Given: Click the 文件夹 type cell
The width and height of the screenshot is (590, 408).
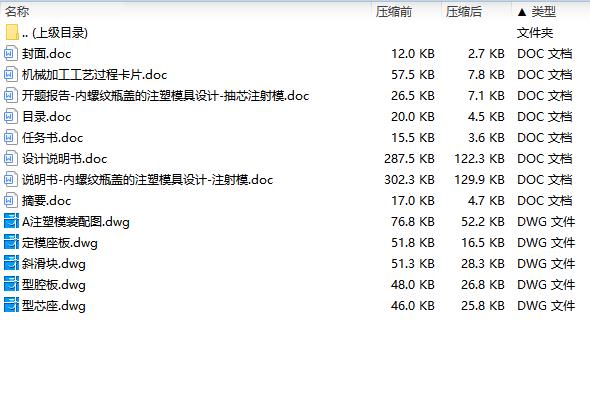Looking at the screenshot, I should coord(535,33).
